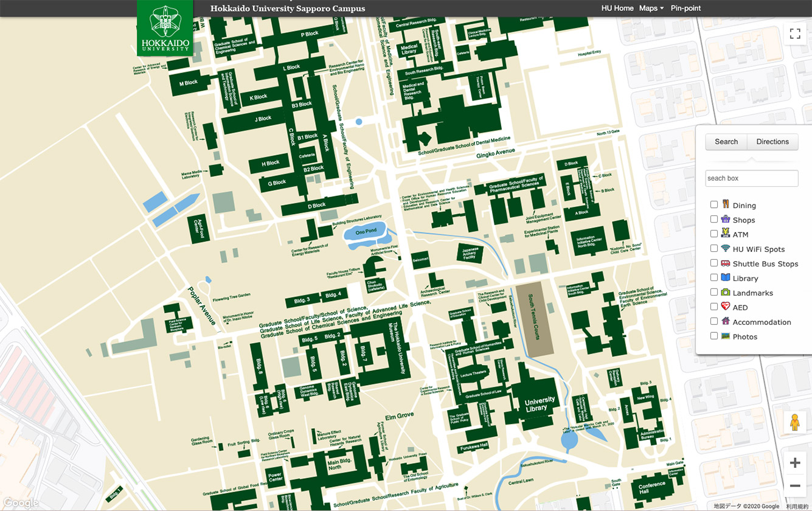The width and height of the screenshot is (812, 511).
Task: Tick the Shuttle Bus Stops checkbox
Action: [714, 263]
